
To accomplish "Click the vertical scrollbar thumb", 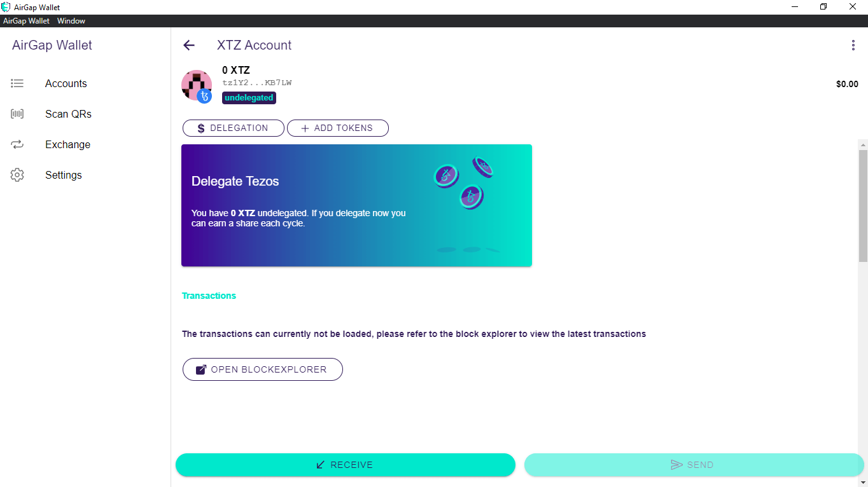I will pos(863,205).
